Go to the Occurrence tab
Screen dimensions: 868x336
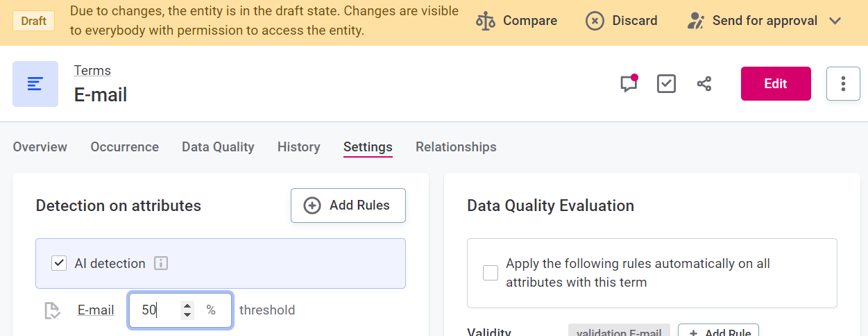coord(124,147)
